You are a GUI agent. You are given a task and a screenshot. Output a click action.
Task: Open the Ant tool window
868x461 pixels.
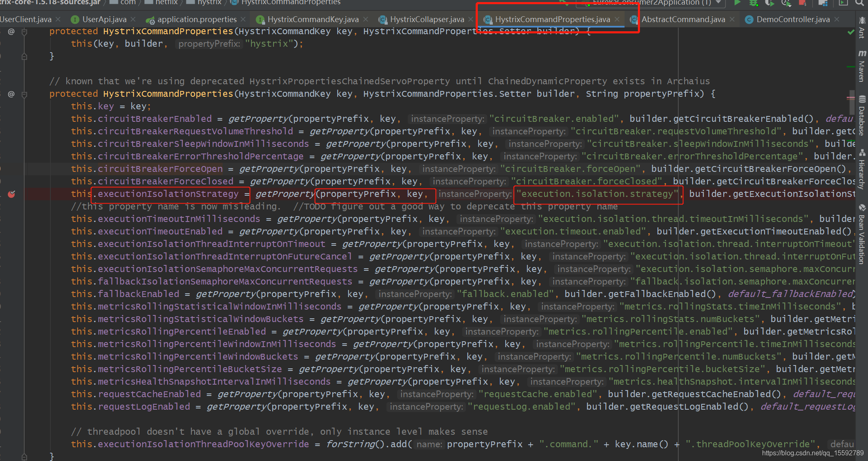[862, 28]
